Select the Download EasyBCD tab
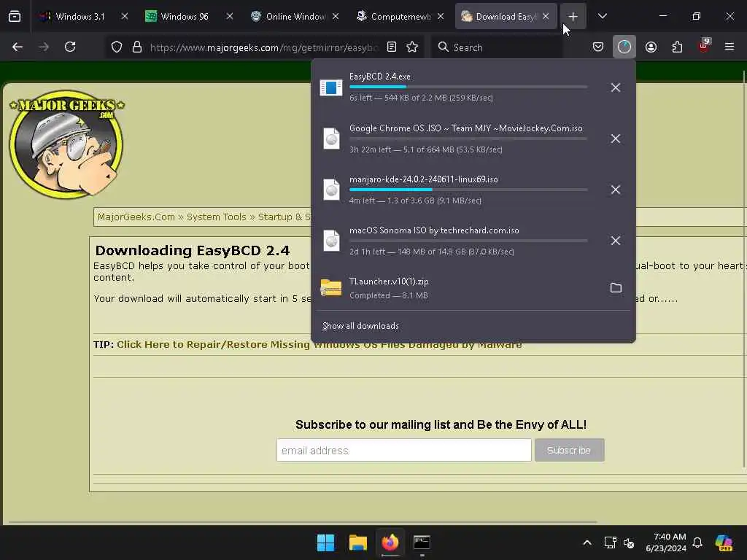Screen dimensions: 747x560 click(506, 16)
